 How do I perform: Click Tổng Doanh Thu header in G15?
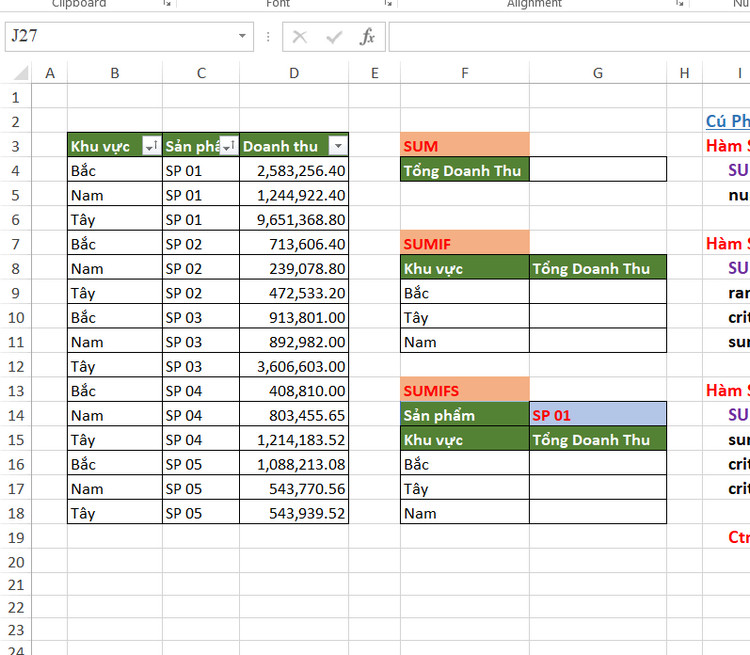click(598, 439)
